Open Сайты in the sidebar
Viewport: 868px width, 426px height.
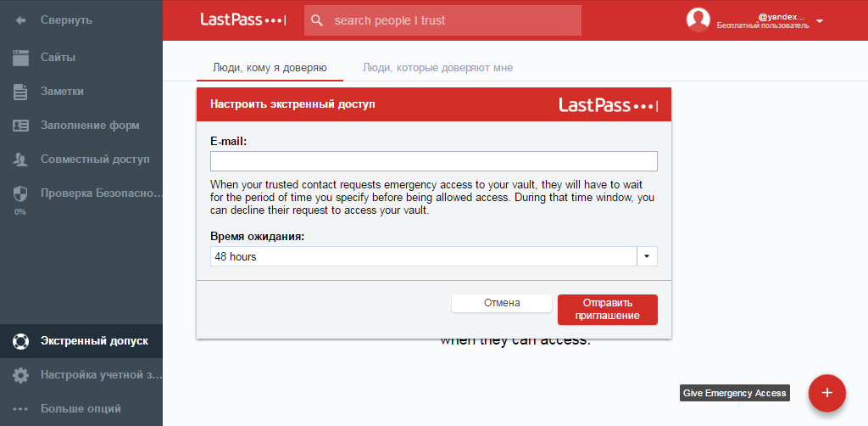[x=81, y=58]
